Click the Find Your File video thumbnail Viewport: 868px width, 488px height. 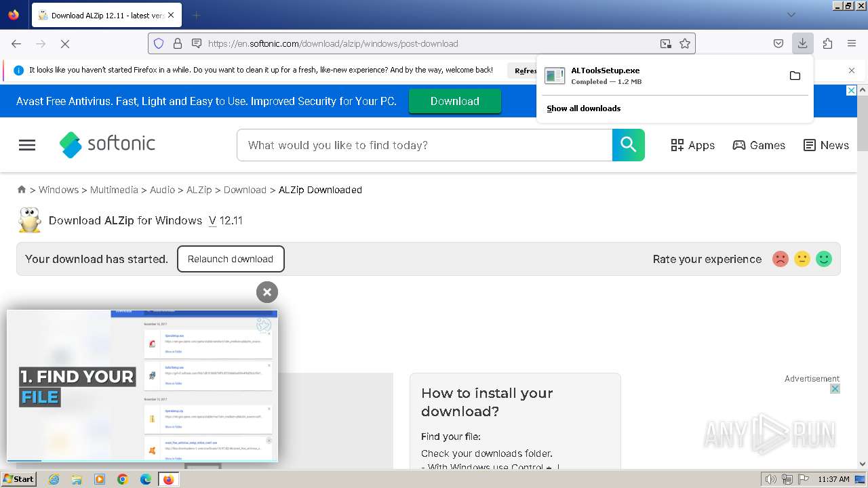click(x=142, y=386)
